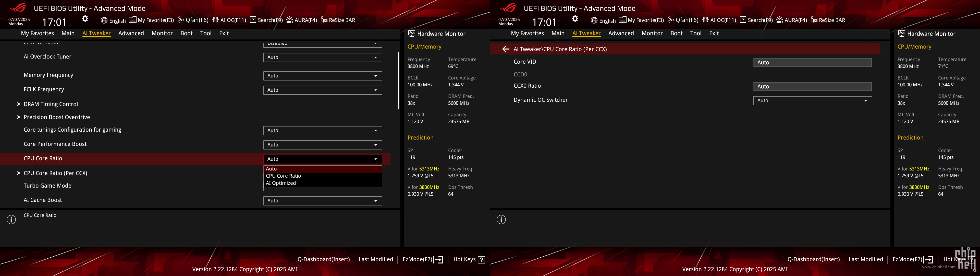Open English language selector in left screen
Viewport: 980px width, 276px height.
pyautogui.click(x=113, y=20)
